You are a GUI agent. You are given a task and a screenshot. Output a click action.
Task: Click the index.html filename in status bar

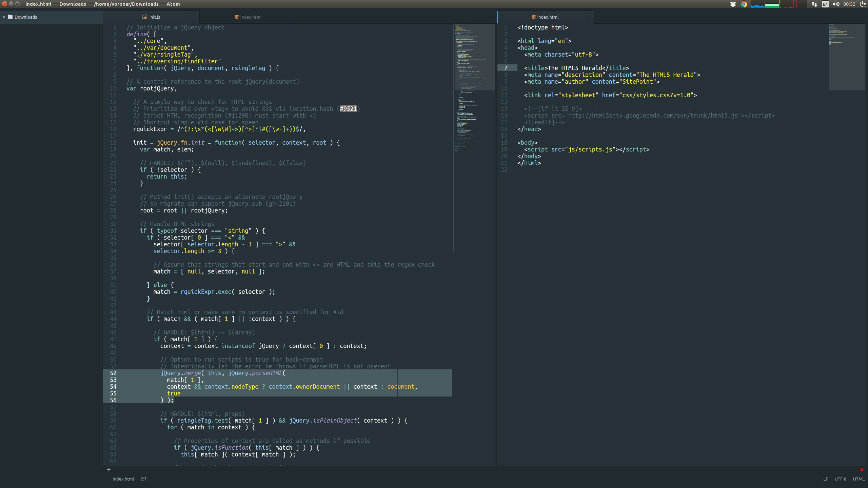tap(123, 479)
